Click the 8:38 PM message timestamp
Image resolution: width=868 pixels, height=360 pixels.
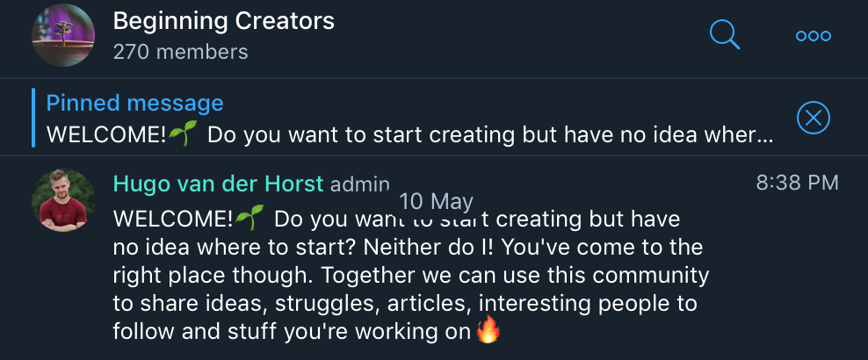point(797,183)
